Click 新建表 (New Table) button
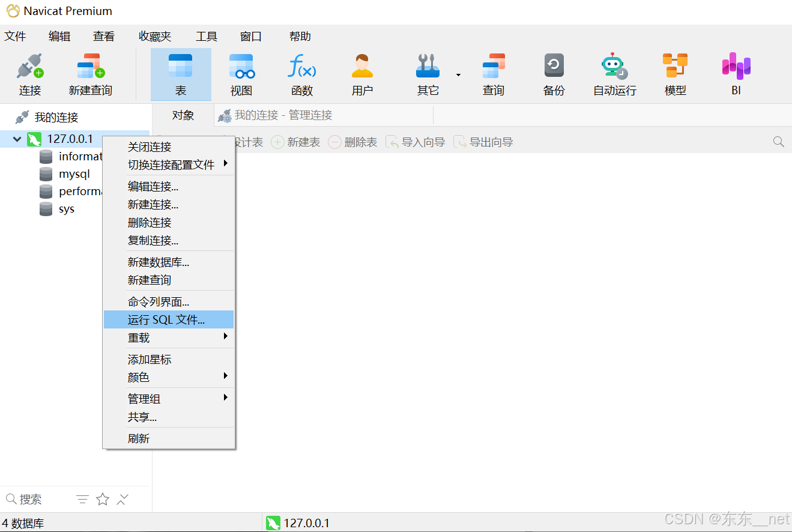The image size is (792, 532). (296, 142)
